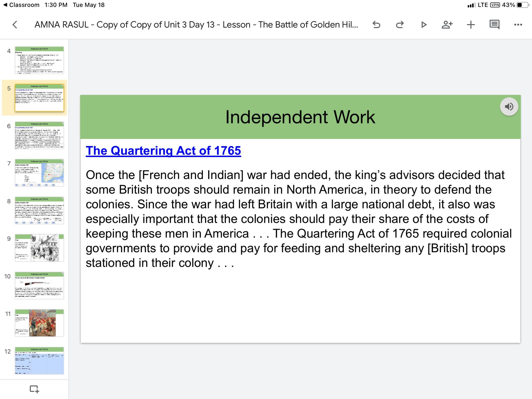Redo the last action
Viewport: 532px width, 399px height.
tap(400, 25)
